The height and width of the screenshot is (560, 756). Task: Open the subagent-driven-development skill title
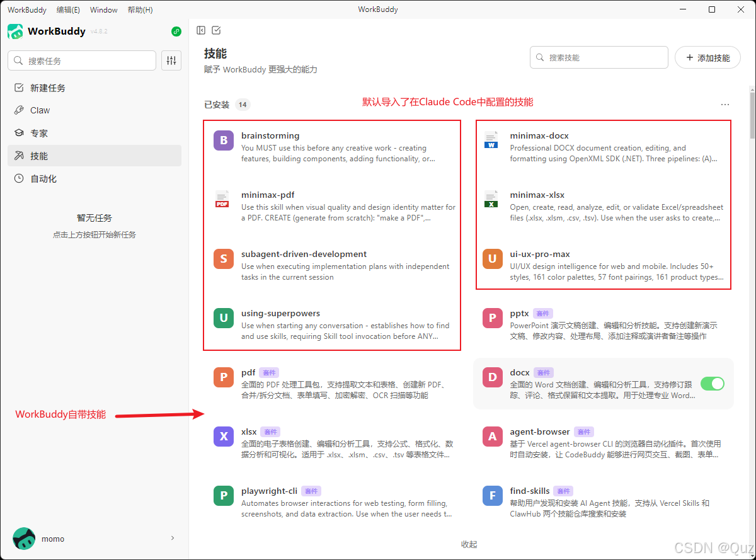click(304, 254)
